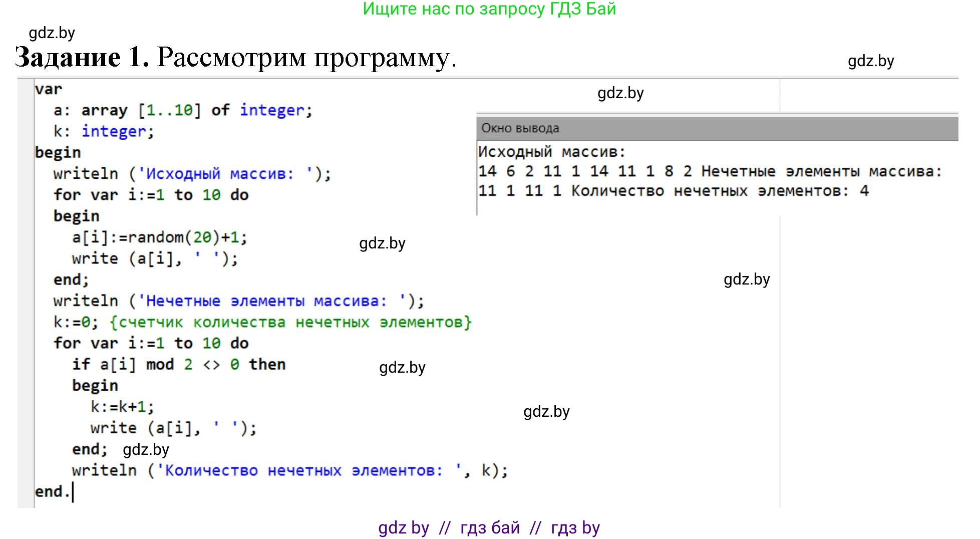
Task: Place cursor on 'a[i]:=random(20)+1;' line
Action: [159, 237]
